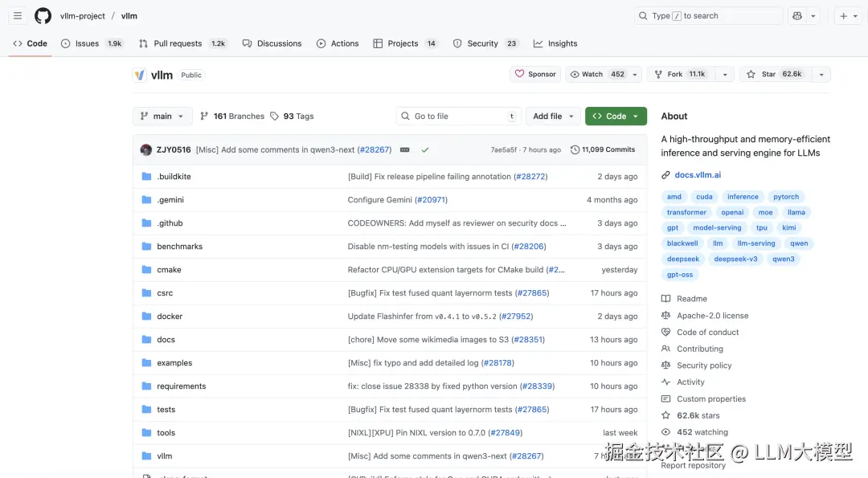Open the .gemini folder
This screenshot has width=868, height=478.
click(x=170, y=200)
